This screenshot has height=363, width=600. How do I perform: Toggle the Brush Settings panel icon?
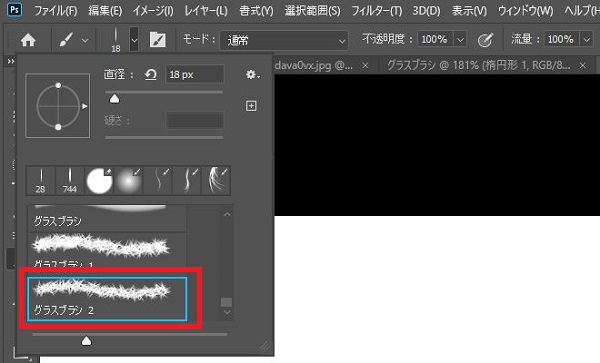[x=157, y=40]
